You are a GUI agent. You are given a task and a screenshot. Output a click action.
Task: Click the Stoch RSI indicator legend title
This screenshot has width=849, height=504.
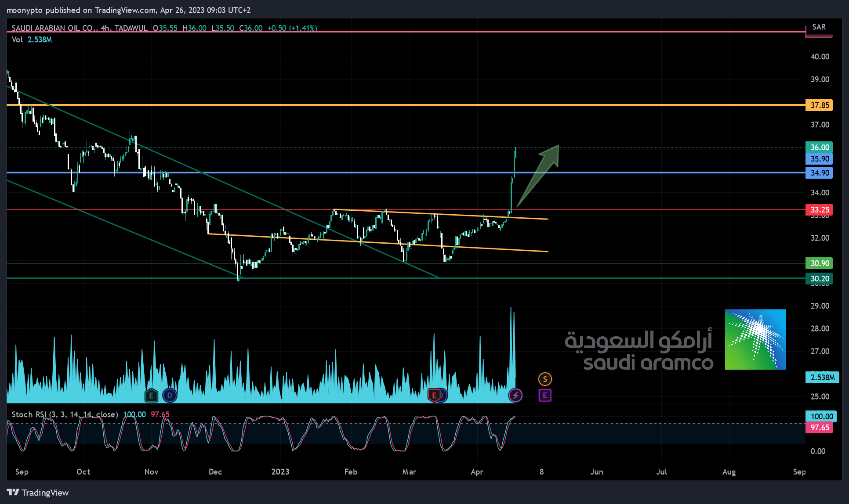point(65,414)
